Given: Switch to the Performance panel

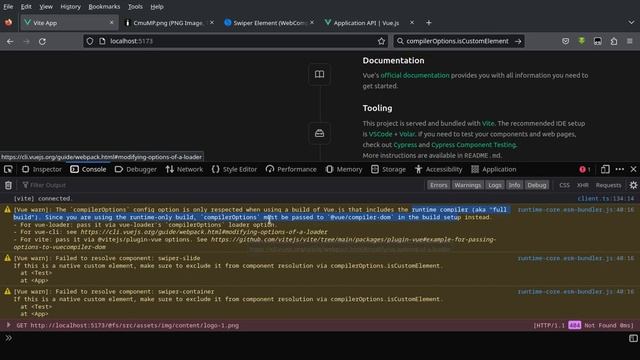Looking at the screenshot, I should (291, 169).
